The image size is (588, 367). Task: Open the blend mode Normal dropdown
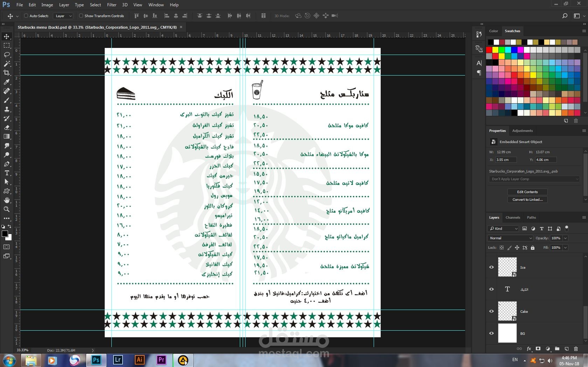(510, 238)
